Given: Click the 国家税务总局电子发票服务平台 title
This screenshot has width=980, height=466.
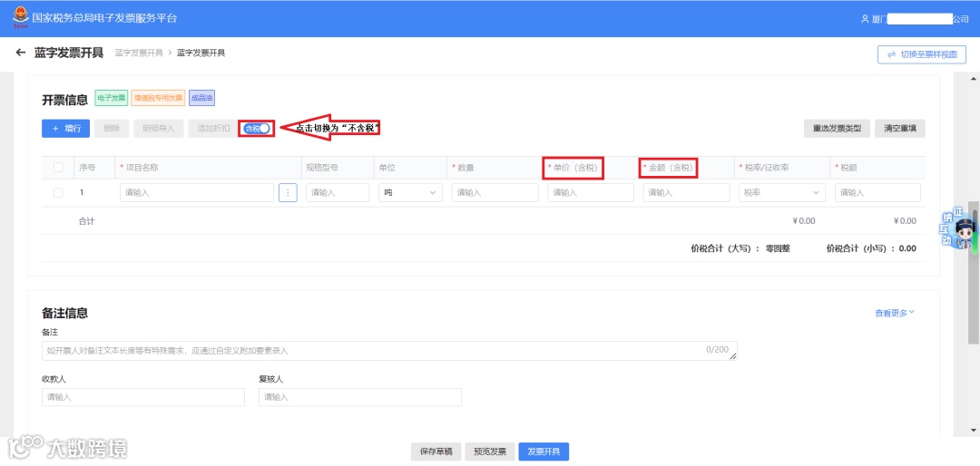Looking at the screenshot, I should click(104, 18).
